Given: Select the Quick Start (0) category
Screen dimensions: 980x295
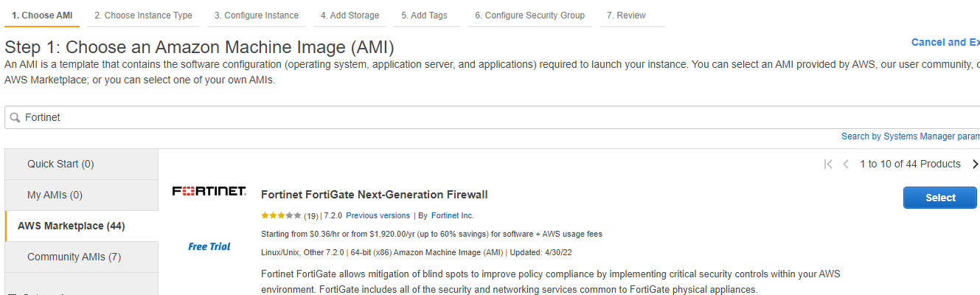Looking at the screenshot, I should (x=81, y=164).
